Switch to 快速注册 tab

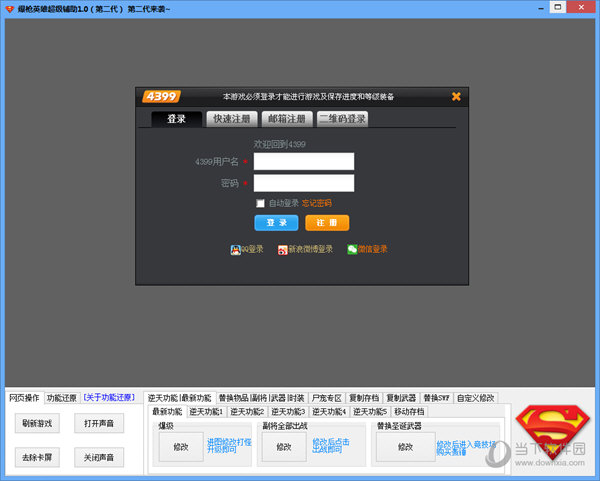pos(232,119)
